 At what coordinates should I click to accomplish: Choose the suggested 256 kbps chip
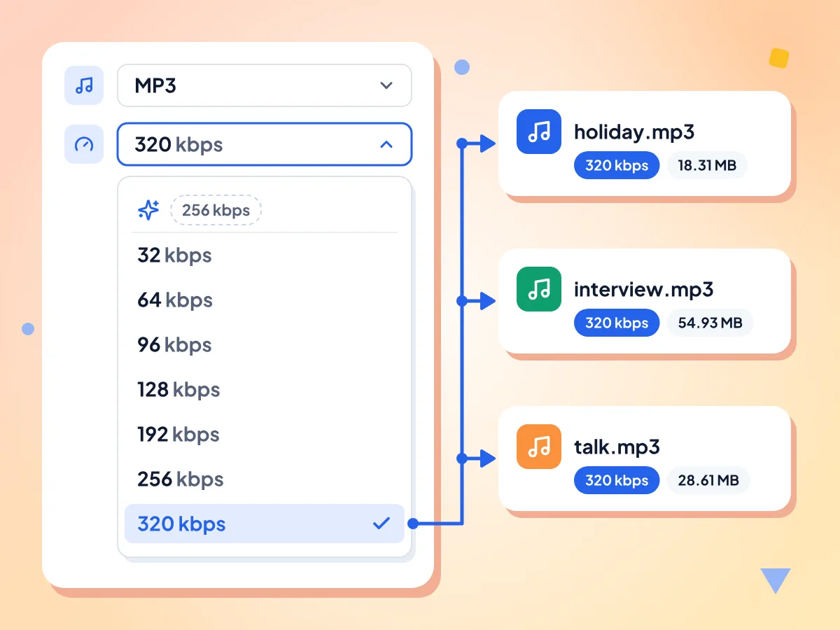point(216,210)
